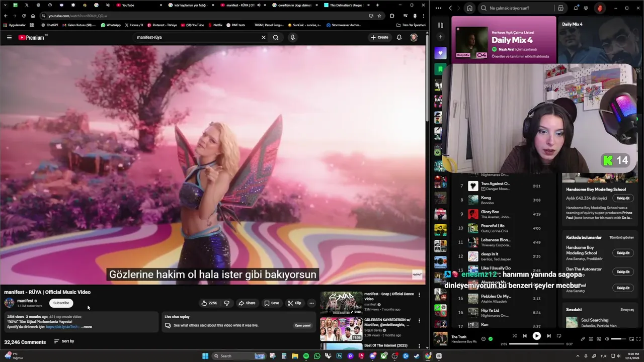Open options for manifest Snap suggestion
This screenshot has height=362, width=644.
[x=419, y=295]
